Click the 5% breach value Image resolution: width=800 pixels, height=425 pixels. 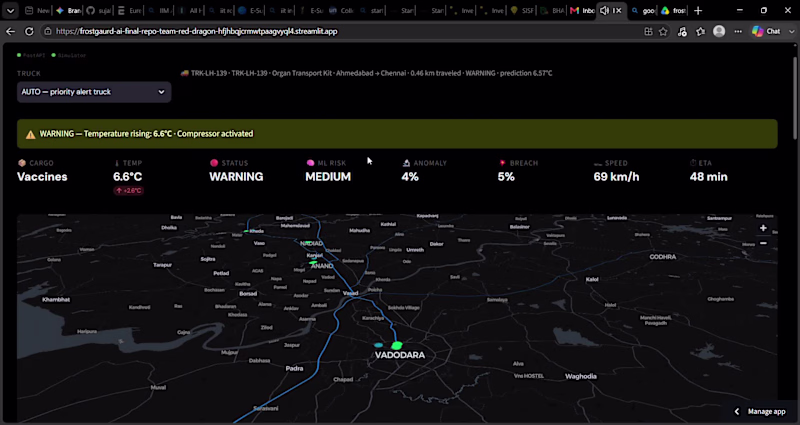click(x=506, y=177)
